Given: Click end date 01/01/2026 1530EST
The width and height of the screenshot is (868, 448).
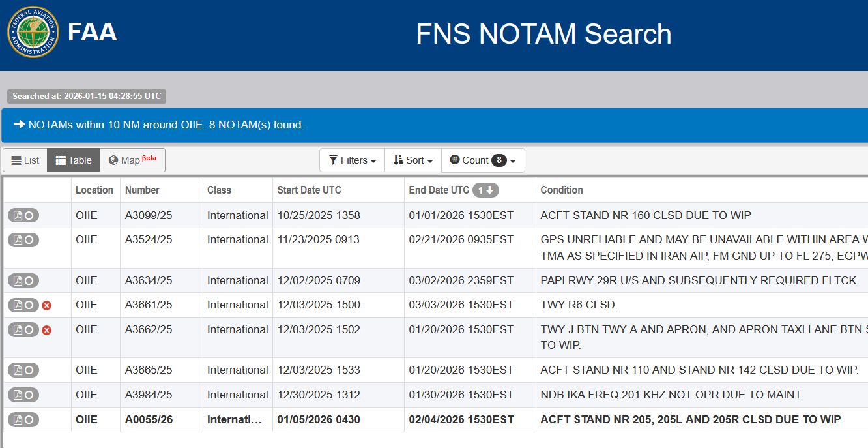Looking at the screenshot, I should 461,215.
